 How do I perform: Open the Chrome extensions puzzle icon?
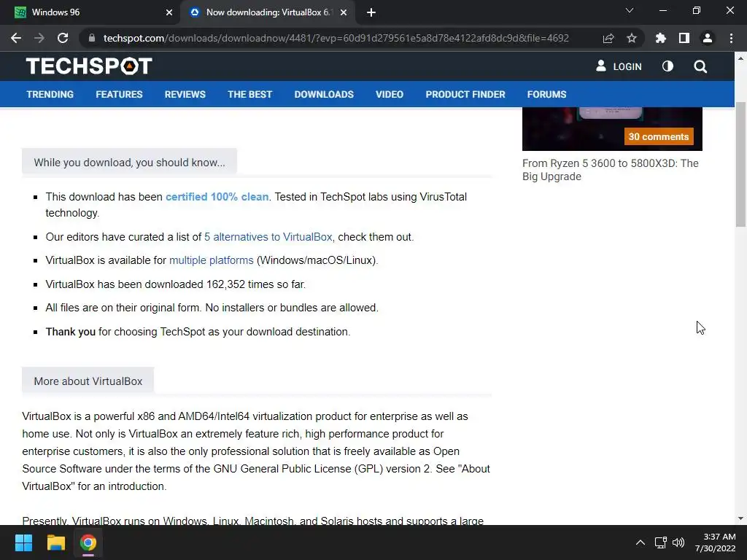661,38
